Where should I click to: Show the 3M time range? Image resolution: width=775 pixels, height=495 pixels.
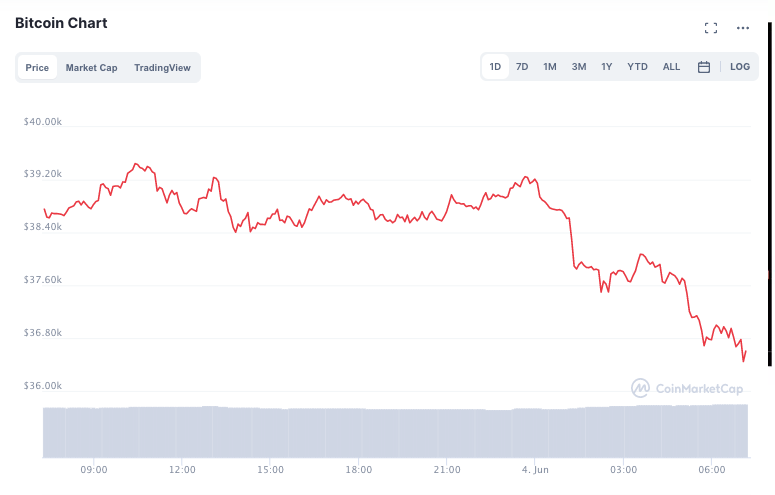click(x=579, y=67)
